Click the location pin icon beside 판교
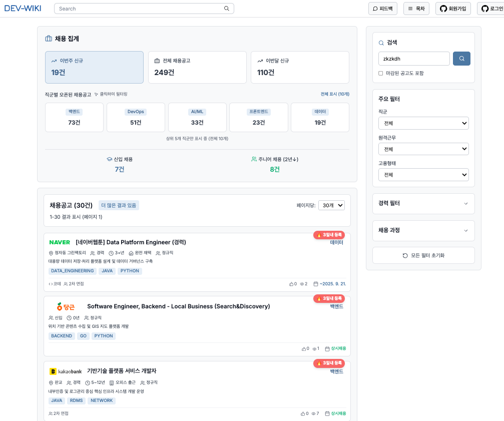Screen dimensions: 504x421 click(51, 383)
